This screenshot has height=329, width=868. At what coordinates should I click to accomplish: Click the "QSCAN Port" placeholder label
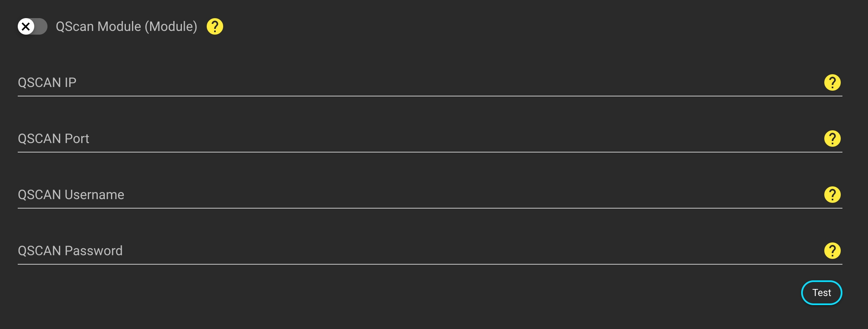[x=54, y=139]
